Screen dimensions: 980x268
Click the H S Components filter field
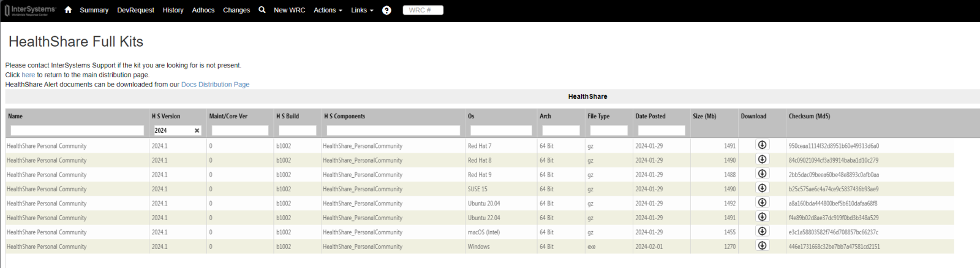tap(393, 131)
